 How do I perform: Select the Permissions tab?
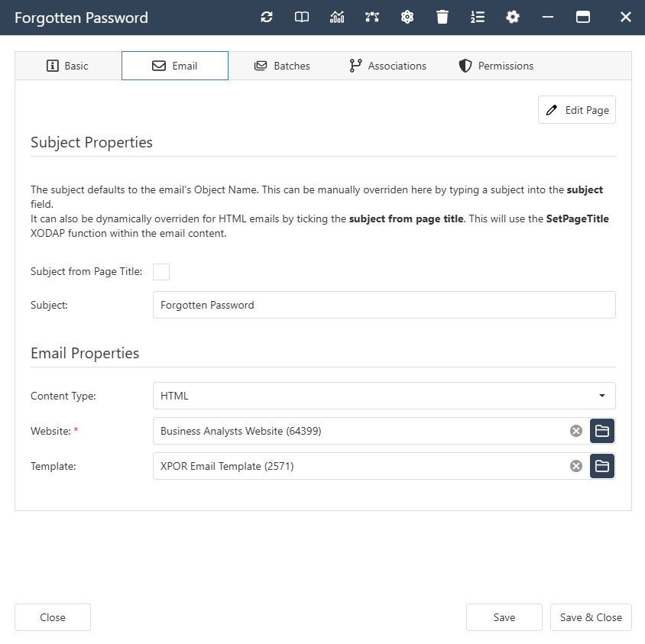pyautogui.click(x=495, y=66)
